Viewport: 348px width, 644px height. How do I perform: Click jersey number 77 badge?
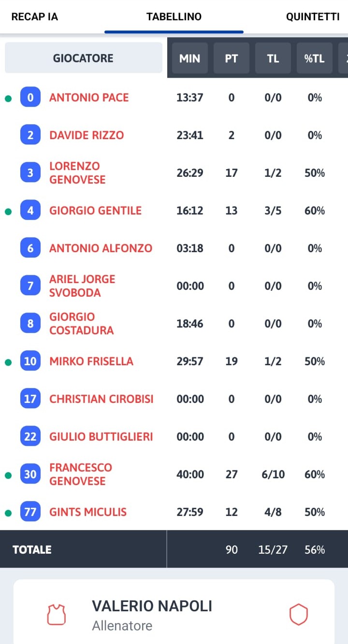(x=30, y=512)
